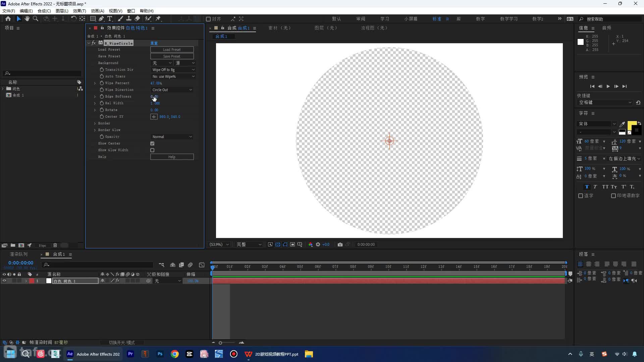Image resolution: width=644 pixels, height=362 pixels.
Task: Open File Explorer from taskbar
Action: pos(309,354)
